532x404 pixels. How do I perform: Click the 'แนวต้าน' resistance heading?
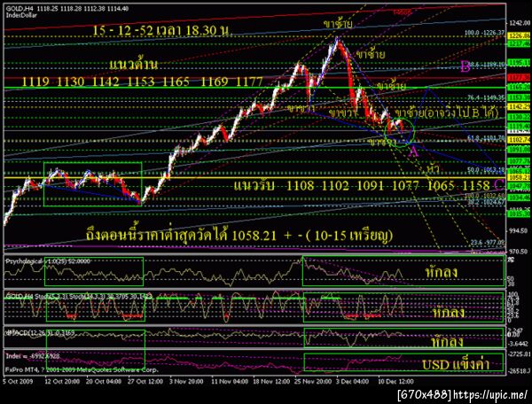pyautogui.click(x=134, y=65)
